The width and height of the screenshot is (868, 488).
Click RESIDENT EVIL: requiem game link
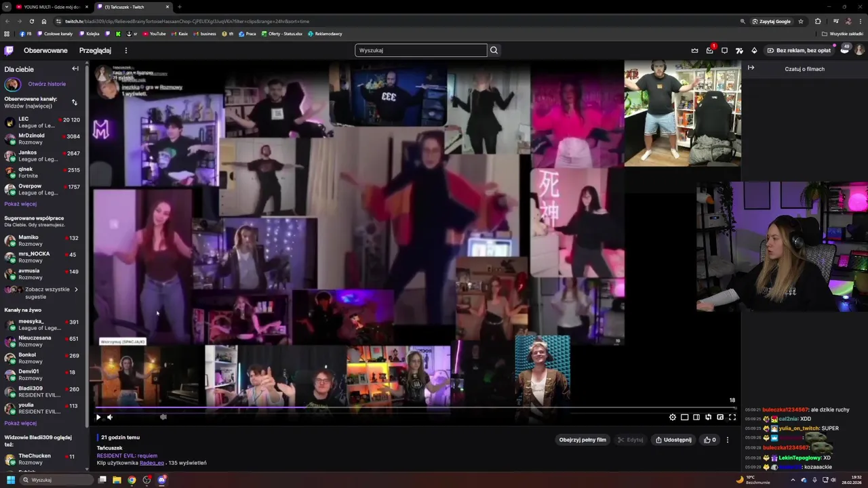(127, 455)
